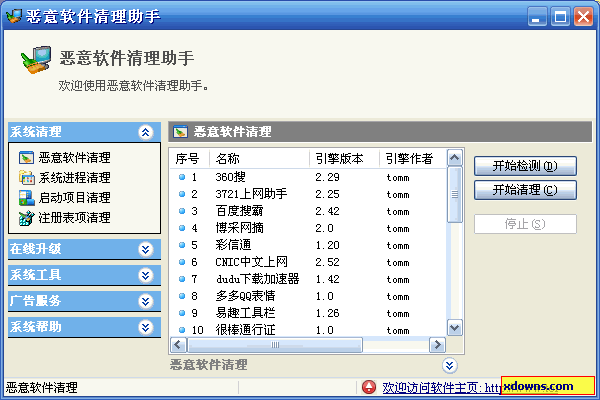Screen dimensions: 600x400
Task: Click the list's scroll up arrow
Action: (x=455, y=158)
